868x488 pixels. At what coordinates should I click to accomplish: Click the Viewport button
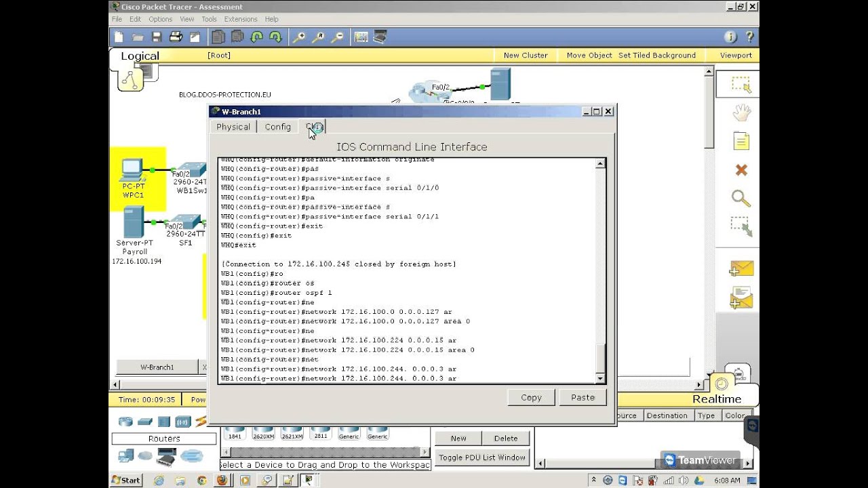[736, 56]
